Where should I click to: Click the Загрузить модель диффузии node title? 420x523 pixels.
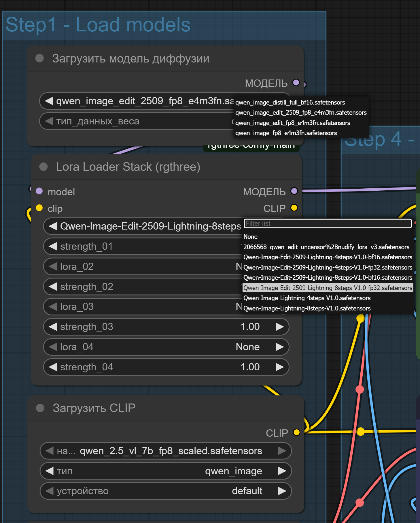(131, 58)
